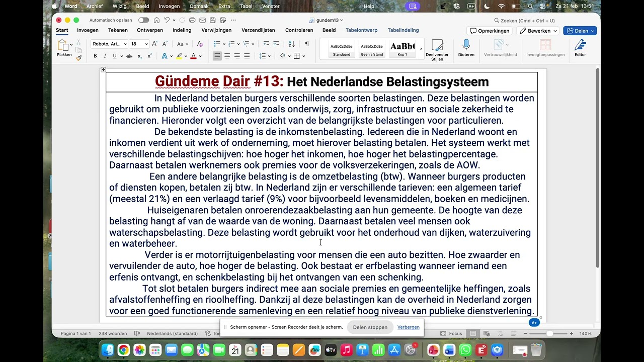644x362 pixels.
Task: Expand the numbered list dropdown arrow
Action: click(x=238, y=44)
